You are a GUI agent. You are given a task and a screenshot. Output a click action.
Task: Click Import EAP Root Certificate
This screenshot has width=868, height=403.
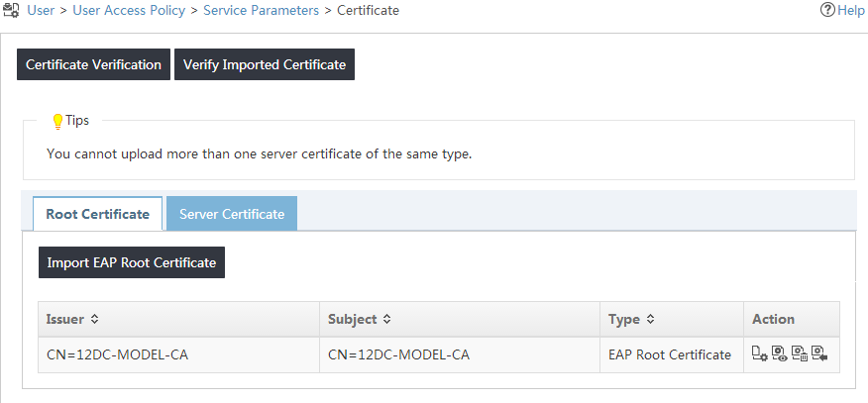tap(132, 262)
